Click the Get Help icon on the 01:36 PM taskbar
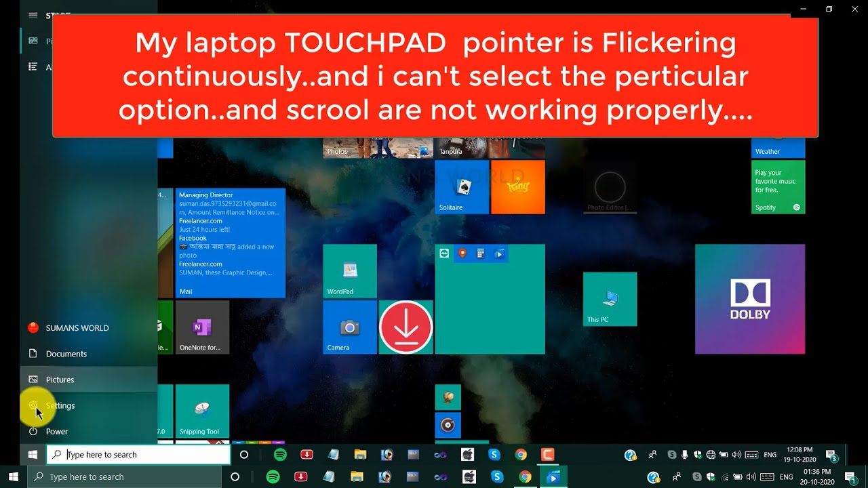Screen dimensions: 868x488 [x=653, y=477]
